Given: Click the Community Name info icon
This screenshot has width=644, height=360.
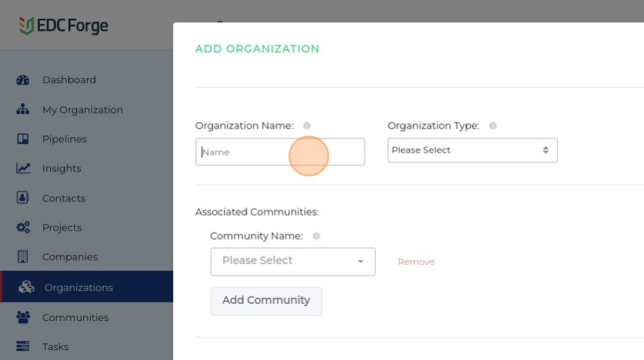Looking at the screenshot, I should pos(316,236).
